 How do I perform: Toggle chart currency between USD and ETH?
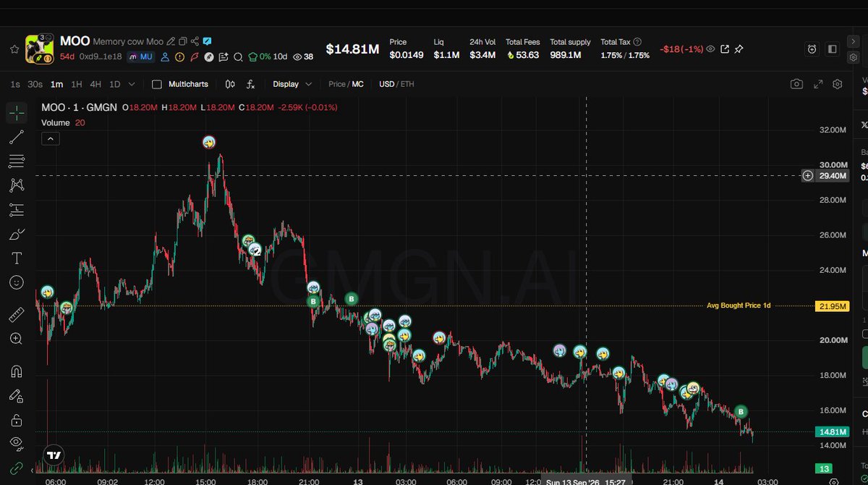click(396, 84)
